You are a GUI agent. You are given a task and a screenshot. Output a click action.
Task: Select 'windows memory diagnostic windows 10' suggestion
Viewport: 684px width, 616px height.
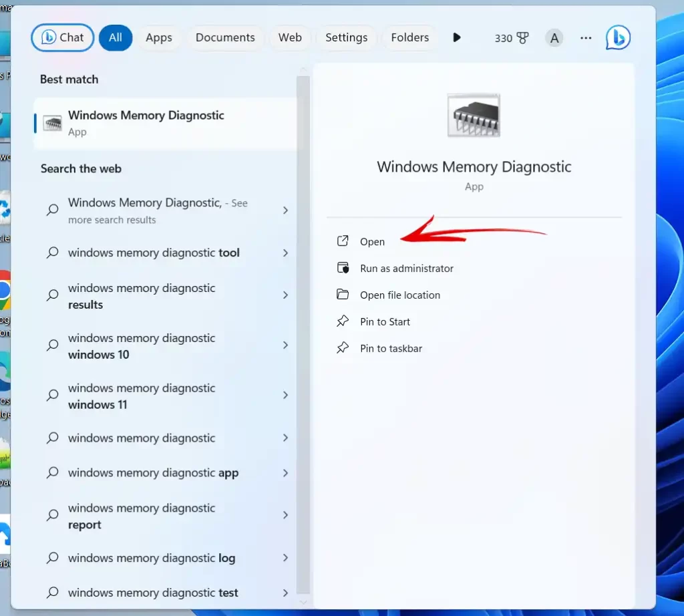[x=166, y=346]
